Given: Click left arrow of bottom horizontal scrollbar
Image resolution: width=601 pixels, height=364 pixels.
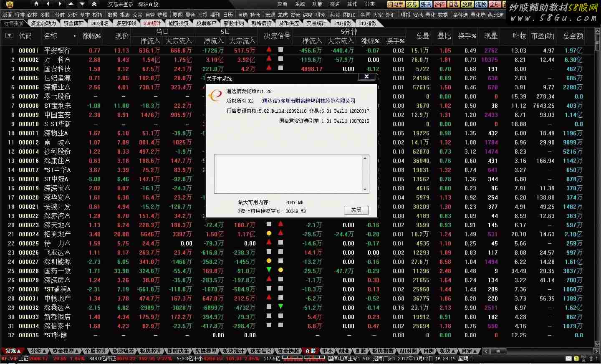Looking at the screenshot, I should click(485, 351).
